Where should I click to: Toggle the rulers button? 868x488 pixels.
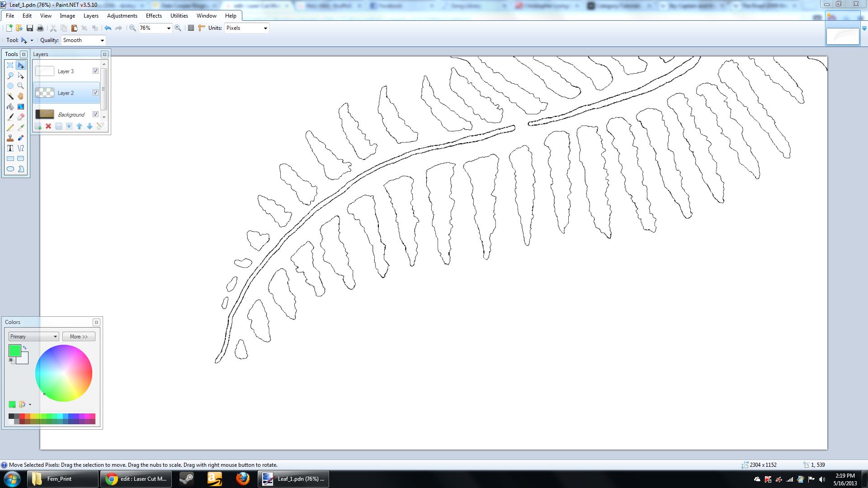tap(202, 28)
